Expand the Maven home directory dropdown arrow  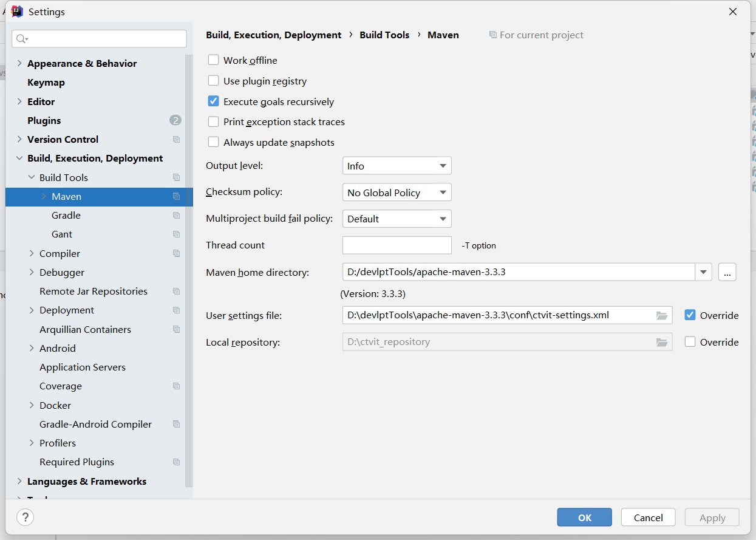click(703, 272)
